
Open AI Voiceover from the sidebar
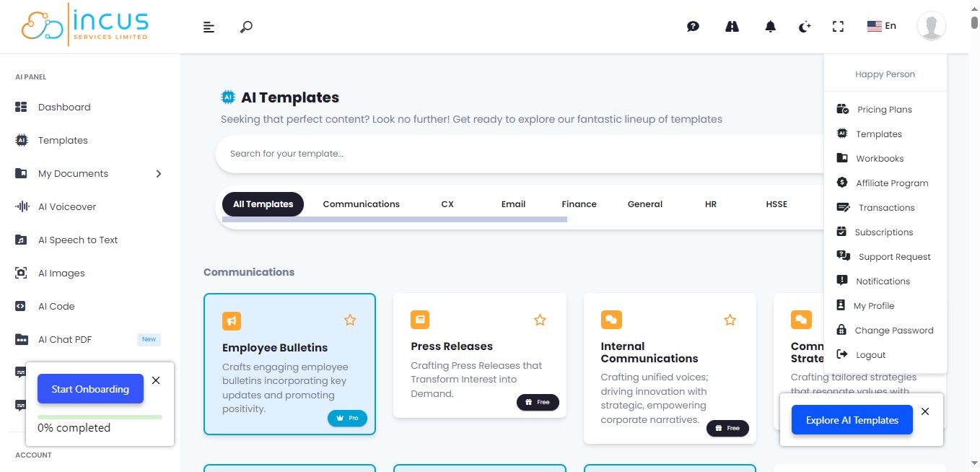(x=66, y=207)
